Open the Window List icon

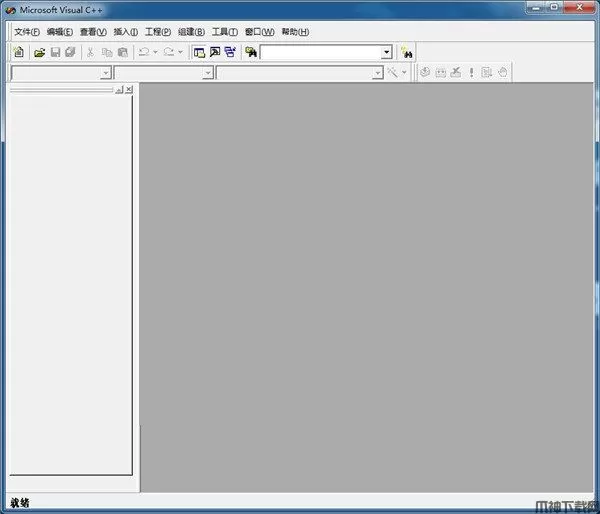click(230, 52)
